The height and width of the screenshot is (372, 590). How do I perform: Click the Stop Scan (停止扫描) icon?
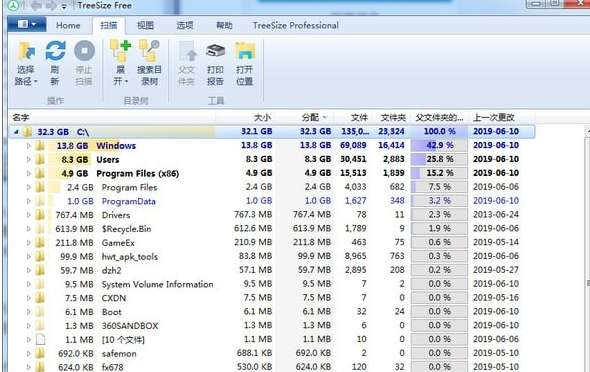(84, 51)
